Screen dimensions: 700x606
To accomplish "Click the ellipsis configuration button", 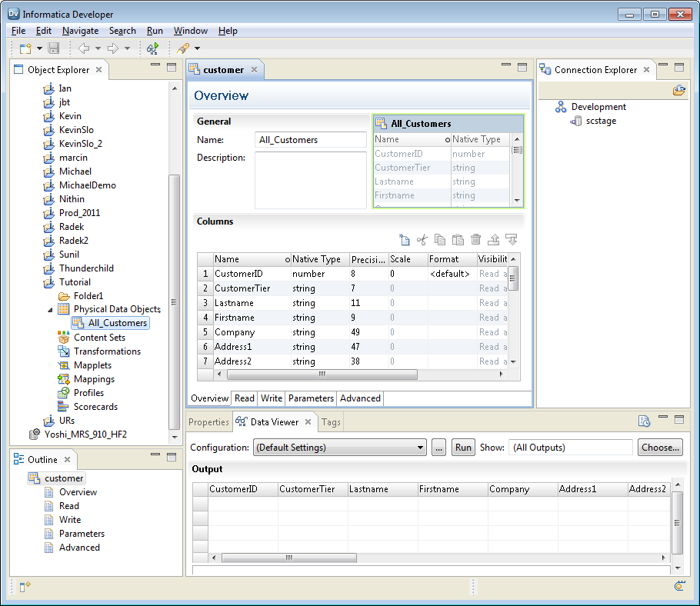I will (x=438, y=448).
